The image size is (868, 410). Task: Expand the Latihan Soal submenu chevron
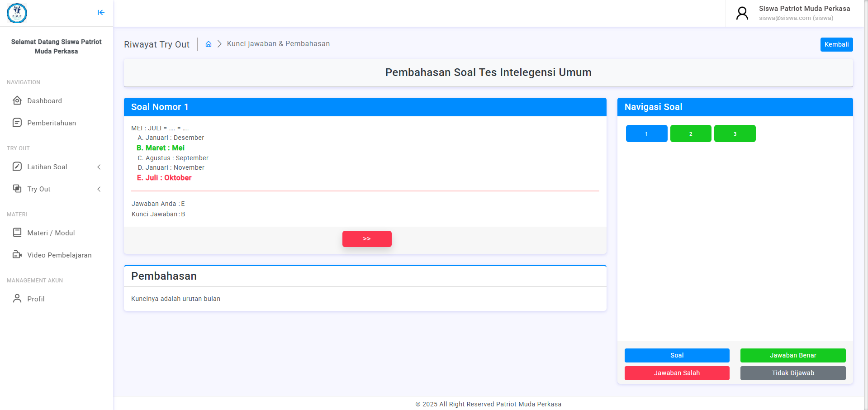click(99, 167)
